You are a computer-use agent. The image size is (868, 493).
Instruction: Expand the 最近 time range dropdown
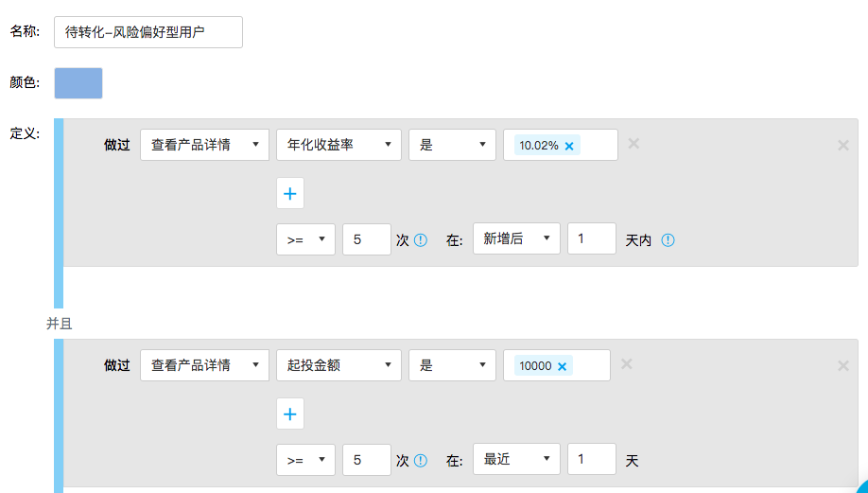tap(516, 459)
